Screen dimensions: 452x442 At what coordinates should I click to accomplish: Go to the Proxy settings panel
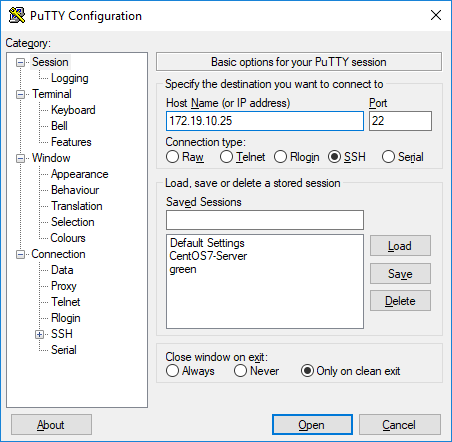pyautogui.click(x=64, y=286)
